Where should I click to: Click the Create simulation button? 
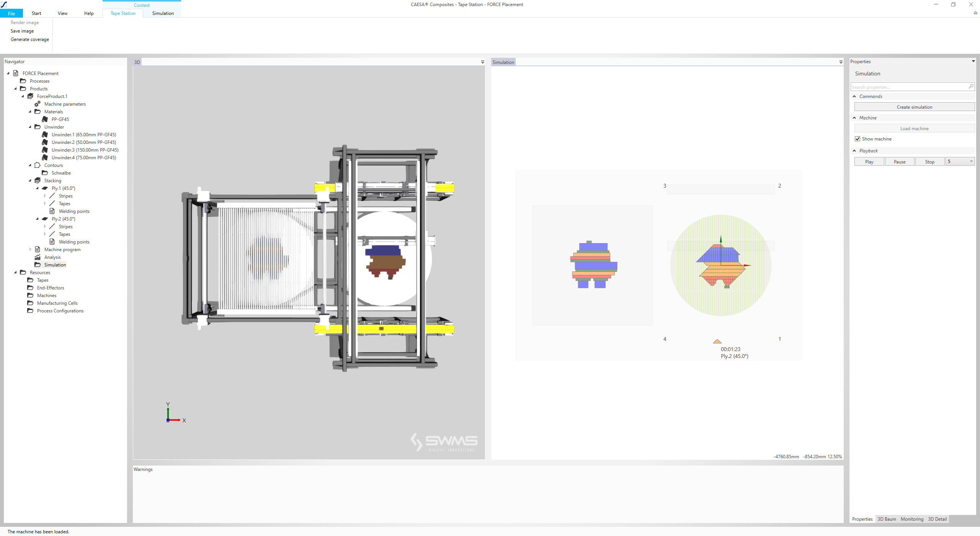914,107
